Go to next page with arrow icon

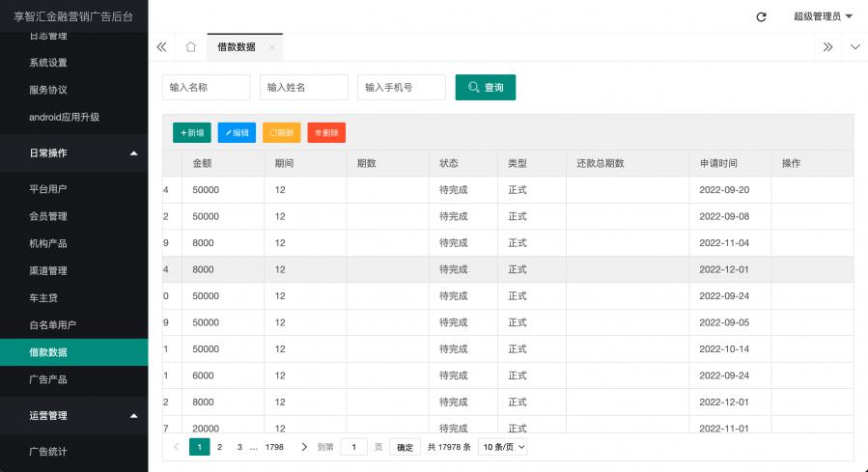[x=304, y=447]
